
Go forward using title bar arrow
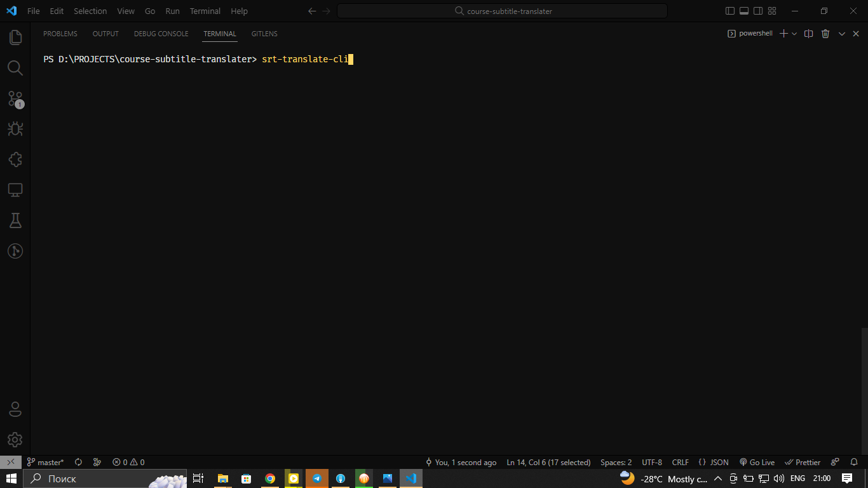tap(327, 11)
